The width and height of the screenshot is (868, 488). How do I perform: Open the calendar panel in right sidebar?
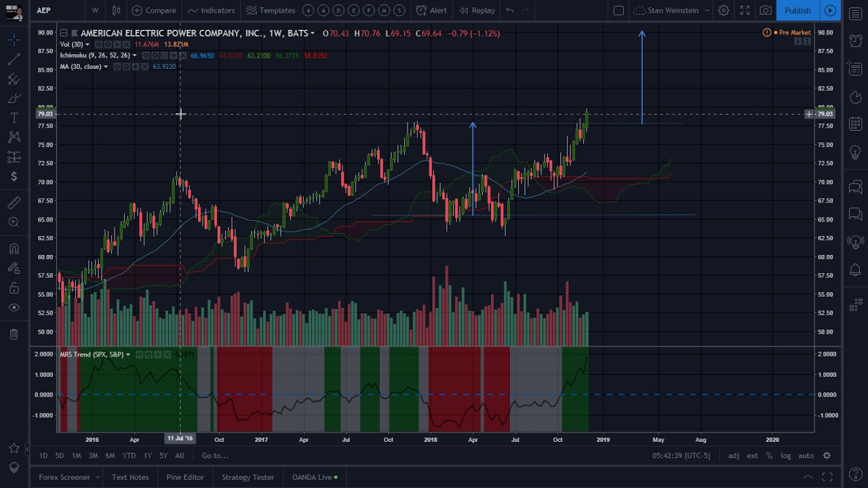click(x=856, y=125)
